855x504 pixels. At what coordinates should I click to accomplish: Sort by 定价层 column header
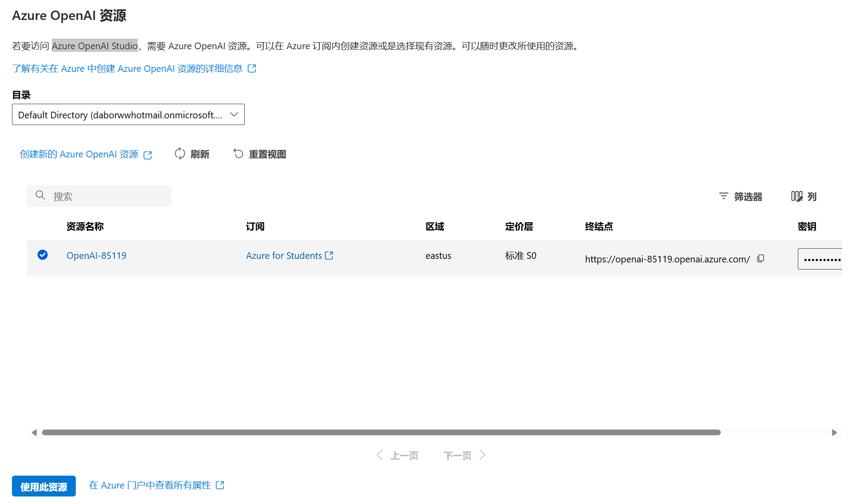[x=519, y=227]
